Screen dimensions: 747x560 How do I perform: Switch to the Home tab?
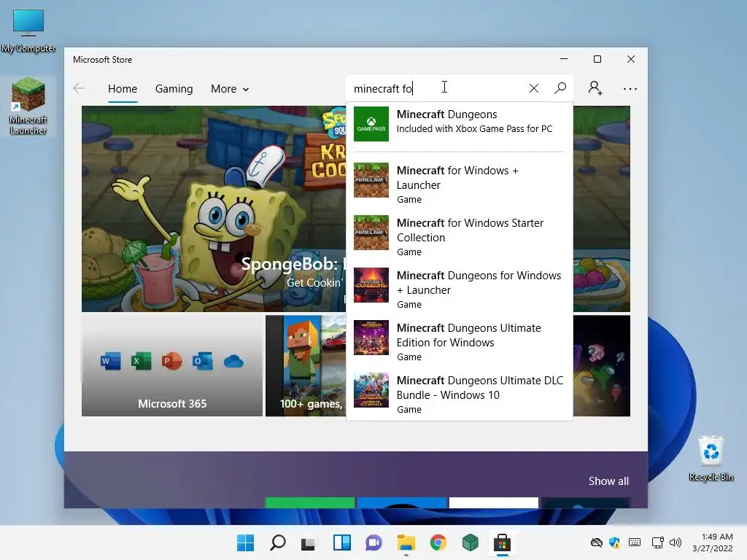pos(123,88)
